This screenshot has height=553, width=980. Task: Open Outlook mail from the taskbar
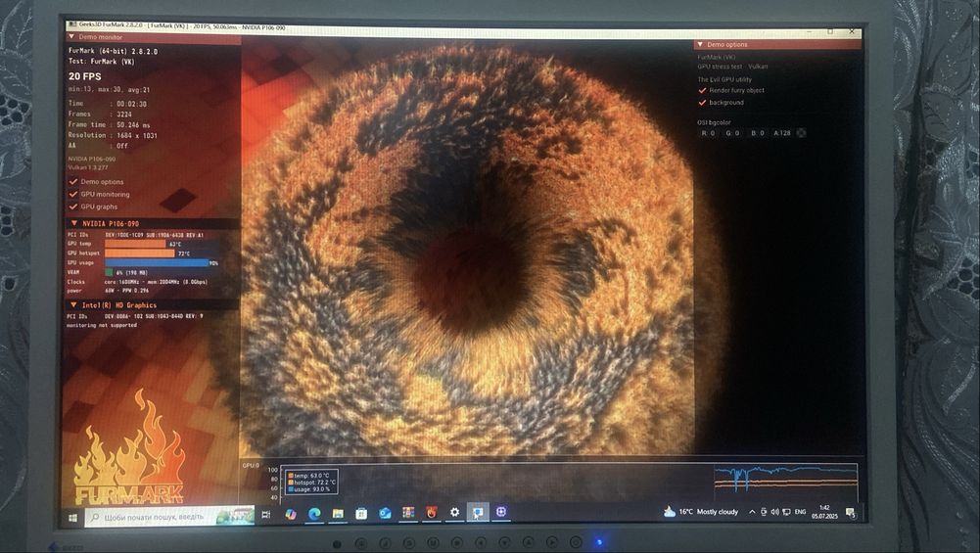point(385,513)
